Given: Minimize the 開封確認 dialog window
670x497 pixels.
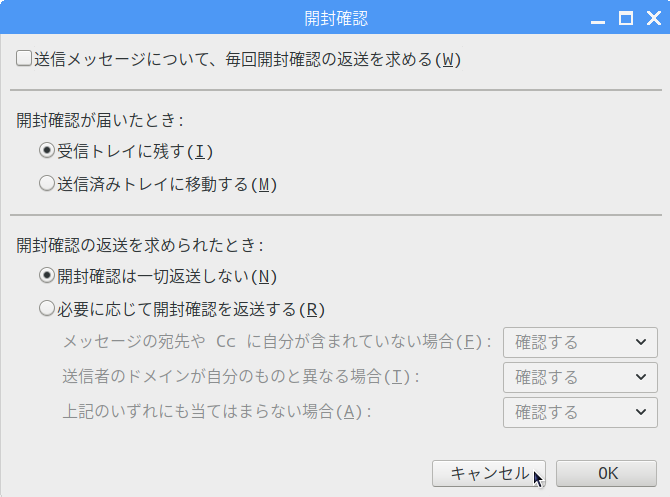Looking at the screenshot, I should [x=598, y=19].
